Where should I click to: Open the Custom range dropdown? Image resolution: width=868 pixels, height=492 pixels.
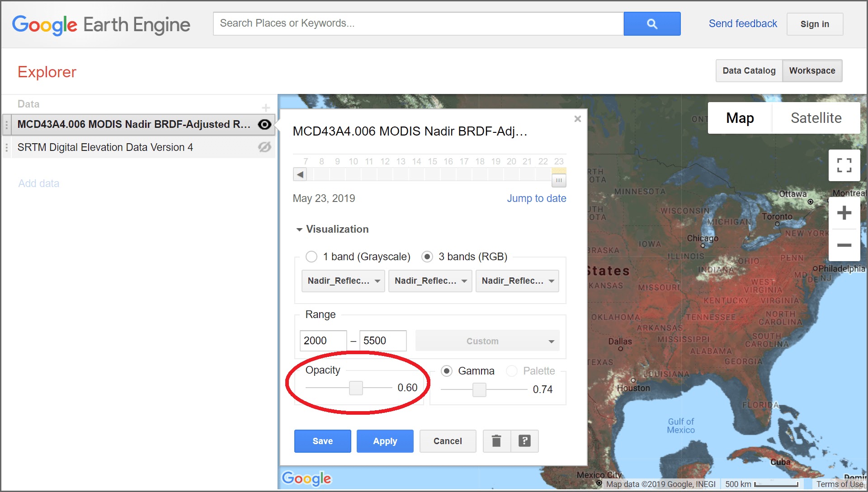(x=487, y=341)
